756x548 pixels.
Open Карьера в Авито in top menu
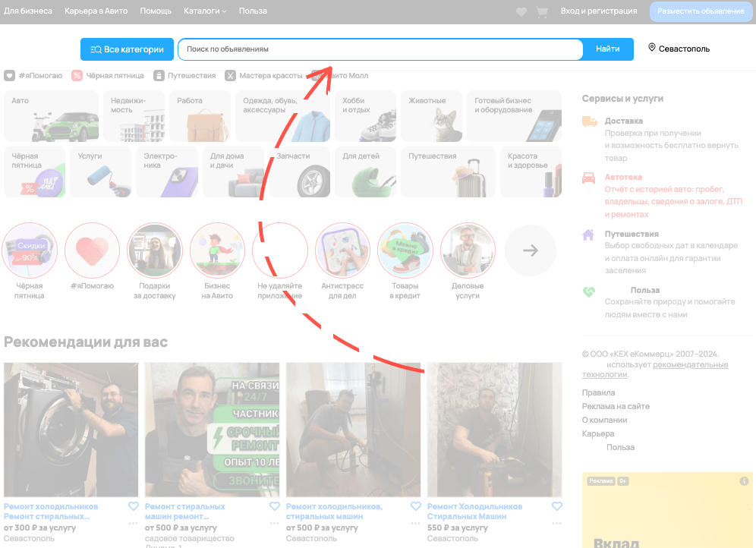[96, 11]
